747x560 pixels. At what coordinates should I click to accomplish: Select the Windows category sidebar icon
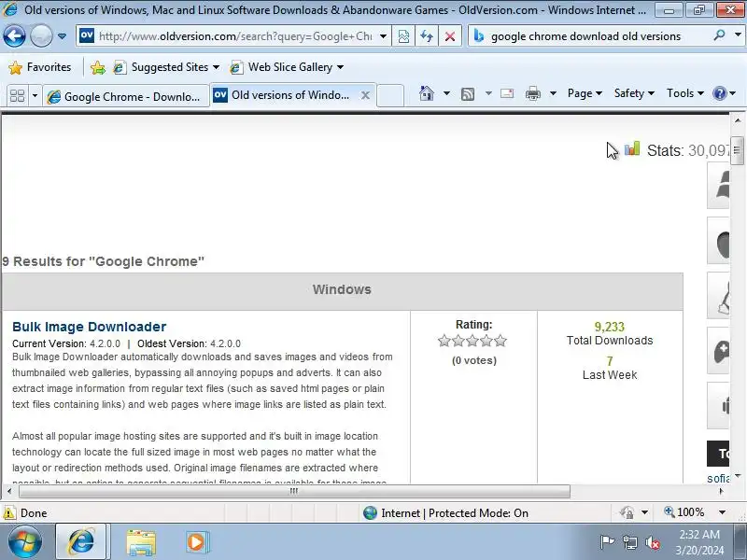click(x=718, y=185)
